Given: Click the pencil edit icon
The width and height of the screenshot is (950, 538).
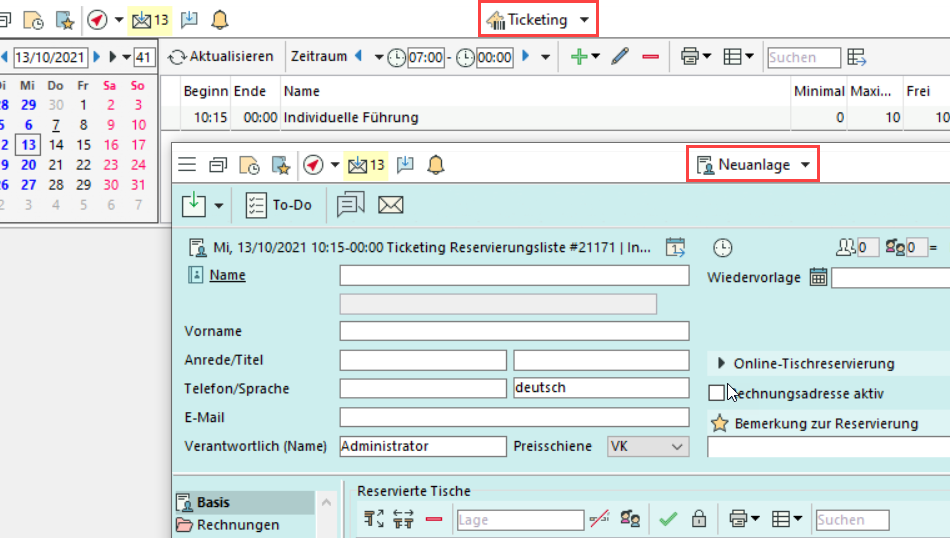Looking at the screenshot, I should click(620, 57).
